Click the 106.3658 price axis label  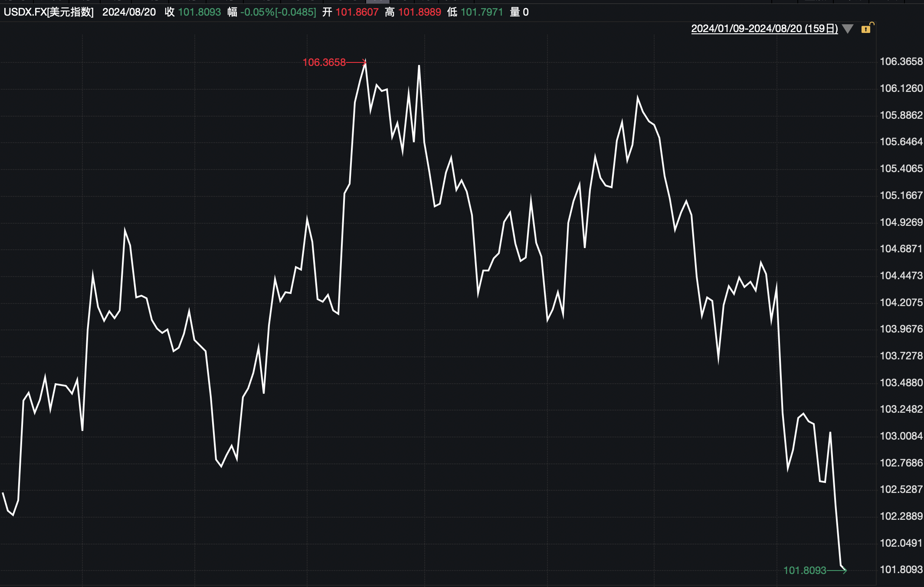pos(901,62)
